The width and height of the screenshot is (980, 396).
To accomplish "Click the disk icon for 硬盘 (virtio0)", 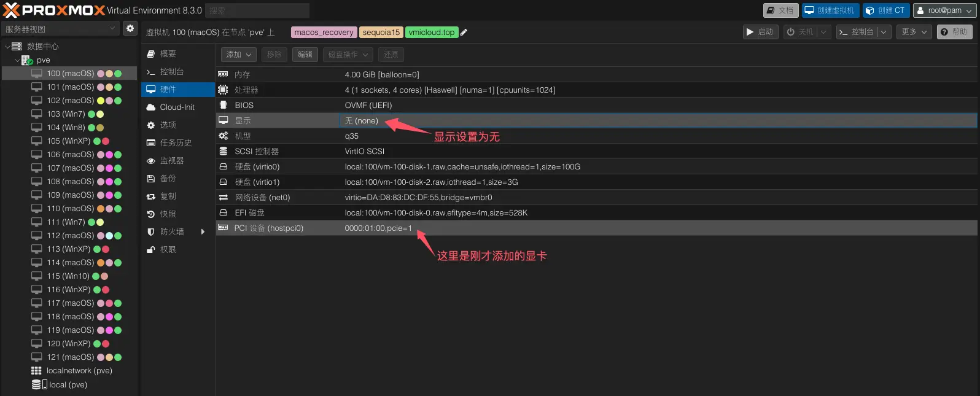I will tap(223, 166).
